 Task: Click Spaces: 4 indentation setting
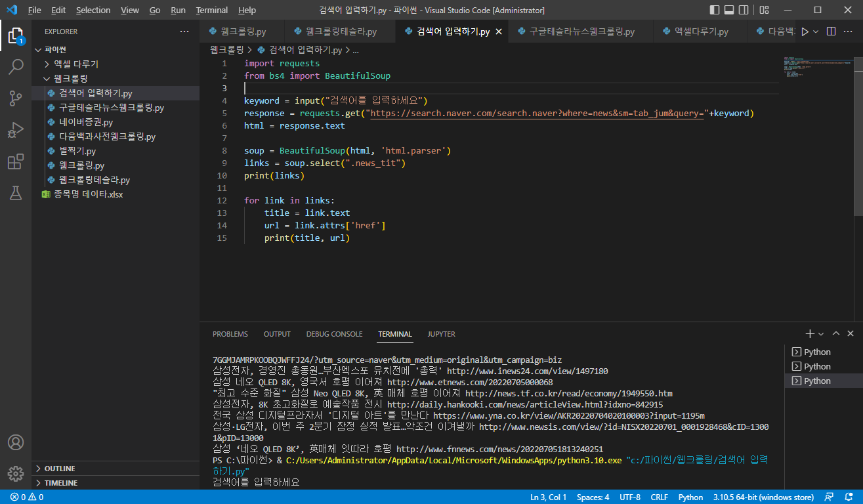click(593, 497)
